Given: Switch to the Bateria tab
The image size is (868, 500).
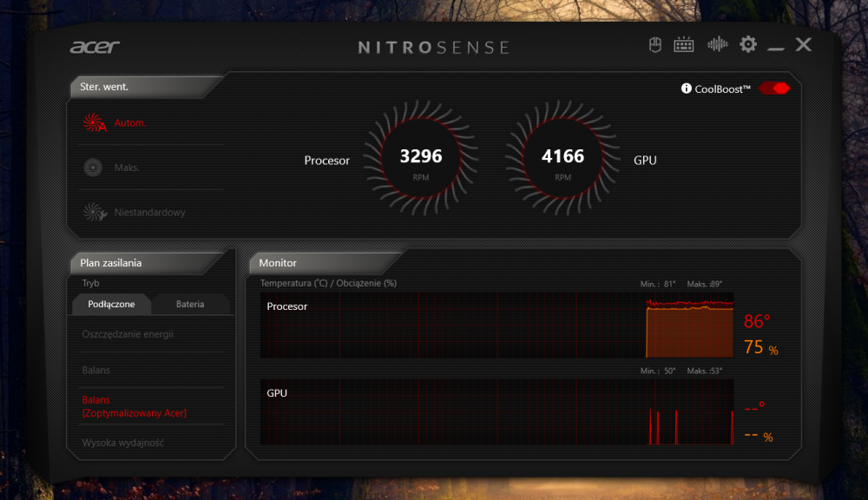Looking at the screenshot, I should (x=190, y=305).
